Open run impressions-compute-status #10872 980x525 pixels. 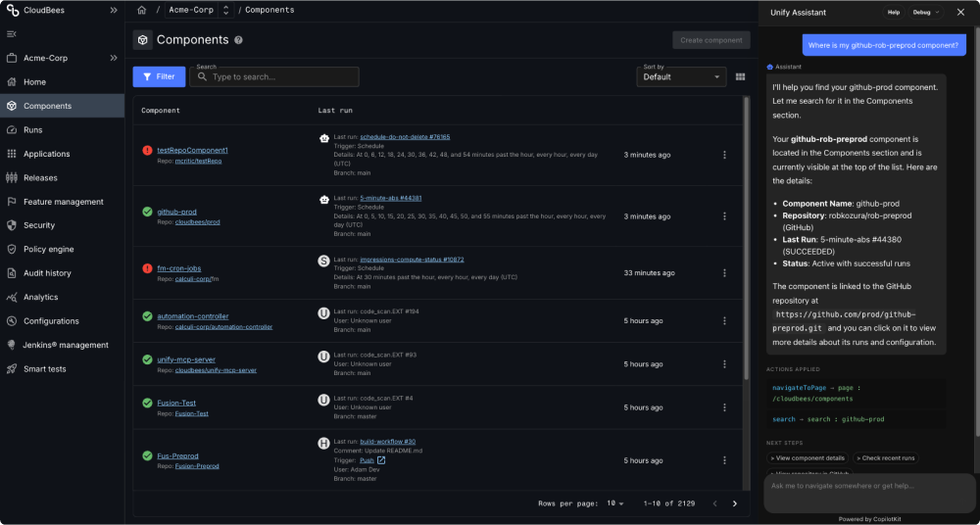click(412, 260)
